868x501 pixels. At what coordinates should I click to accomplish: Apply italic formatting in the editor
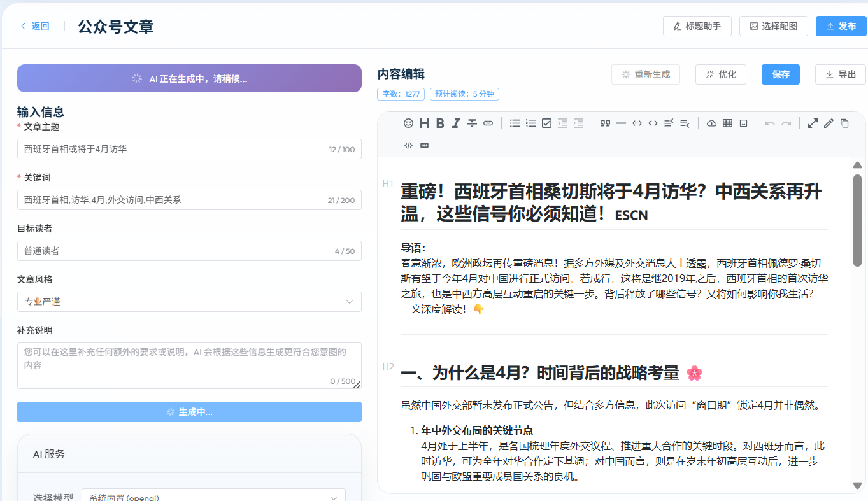(x=456, y=123)
